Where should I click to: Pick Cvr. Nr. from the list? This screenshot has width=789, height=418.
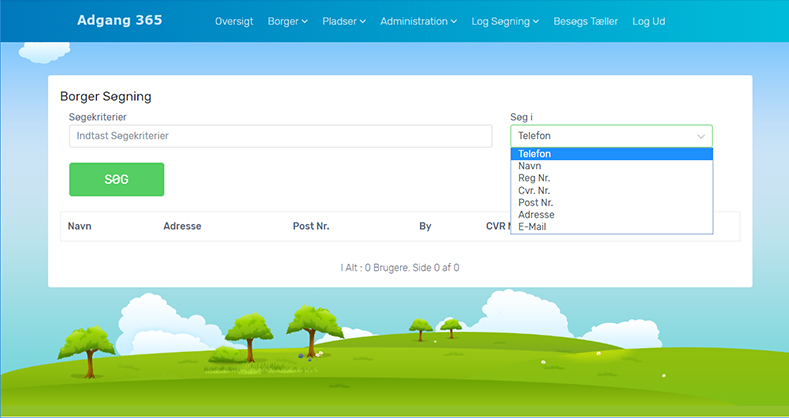pyautogui.click(x=535, y=190)
